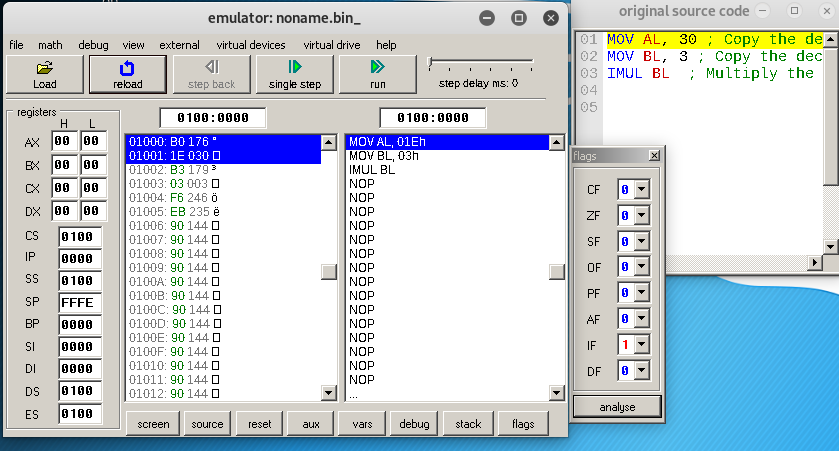Open the IF flag dropdown
This screenshot has height=451, width=839.
point(640,345)
